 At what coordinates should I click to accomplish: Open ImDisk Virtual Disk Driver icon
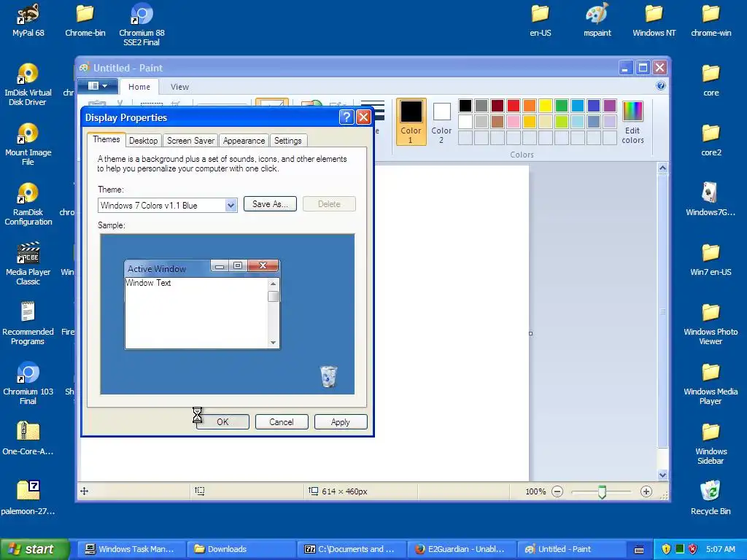pos(28,85)
